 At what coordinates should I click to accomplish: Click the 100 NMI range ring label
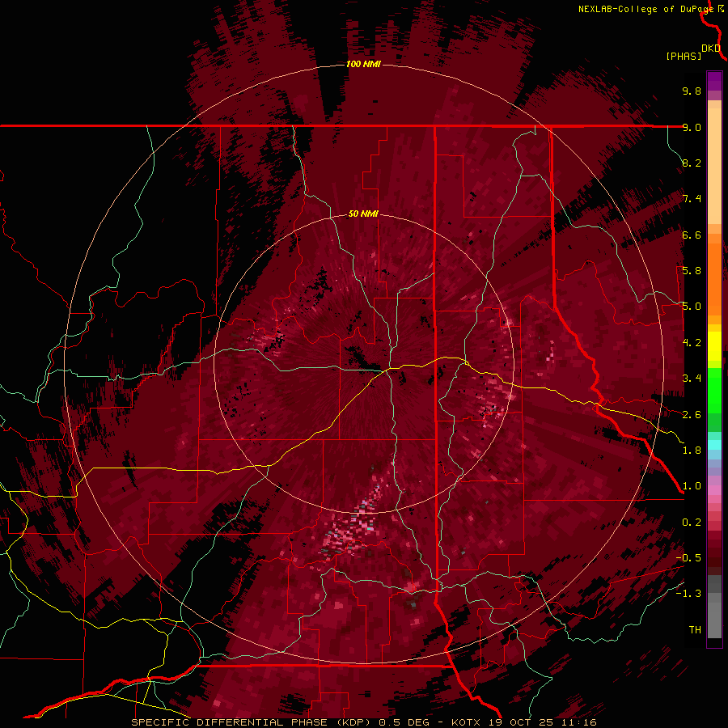[363, 64]
